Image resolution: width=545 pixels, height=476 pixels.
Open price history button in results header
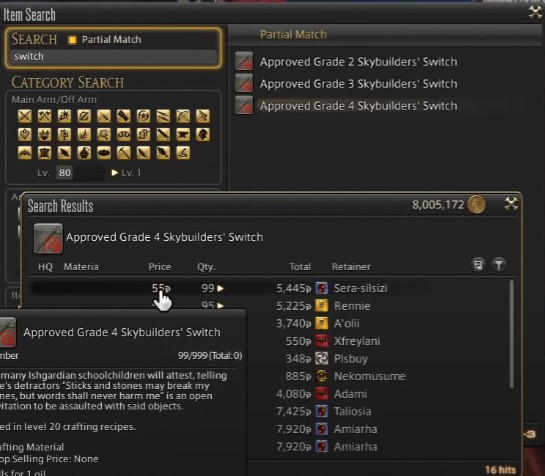pos(478,265)
